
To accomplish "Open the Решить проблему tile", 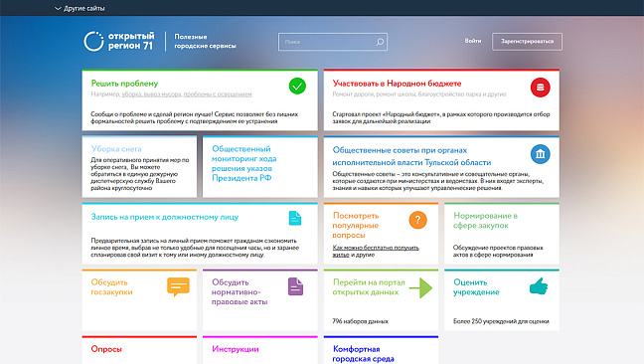I will 200,99.
